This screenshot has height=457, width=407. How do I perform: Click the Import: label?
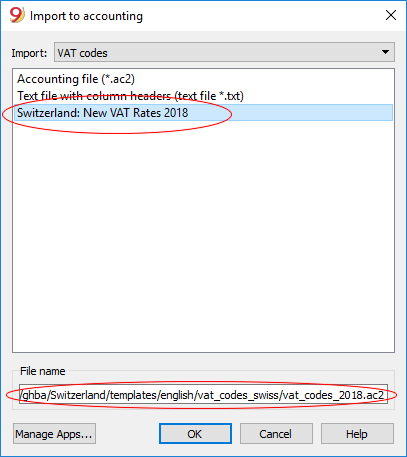tap(29, 53)
